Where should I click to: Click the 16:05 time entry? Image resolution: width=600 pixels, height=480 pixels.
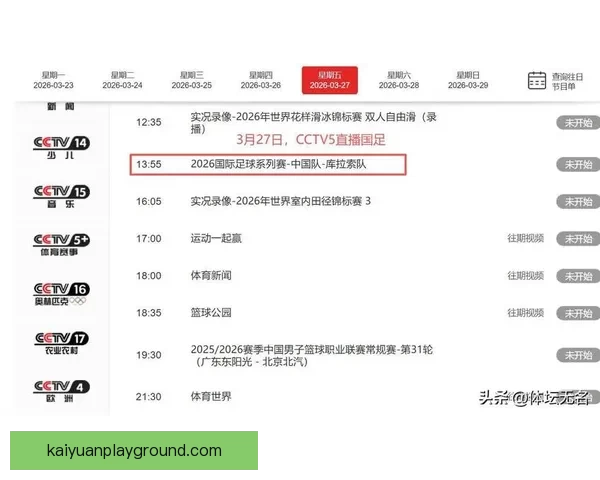[x=149, y=201]
